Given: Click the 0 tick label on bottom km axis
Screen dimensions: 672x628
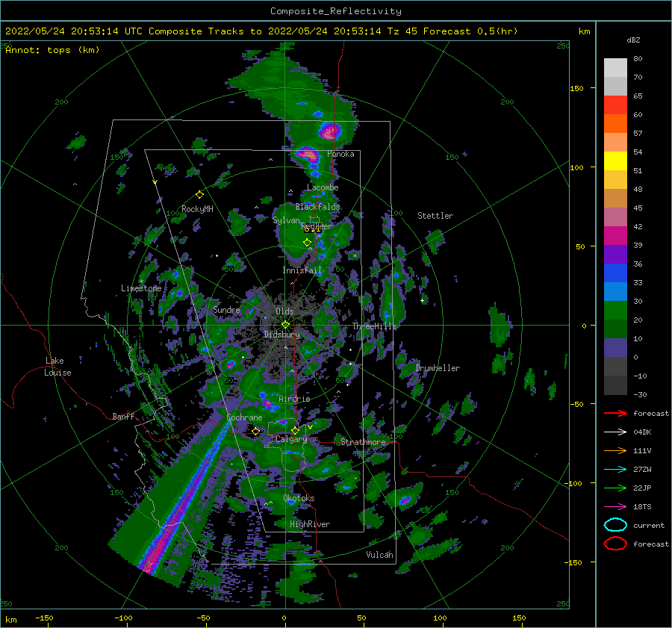Looking at the screenshot, I should pyautogui.click(x=284, y=618).
